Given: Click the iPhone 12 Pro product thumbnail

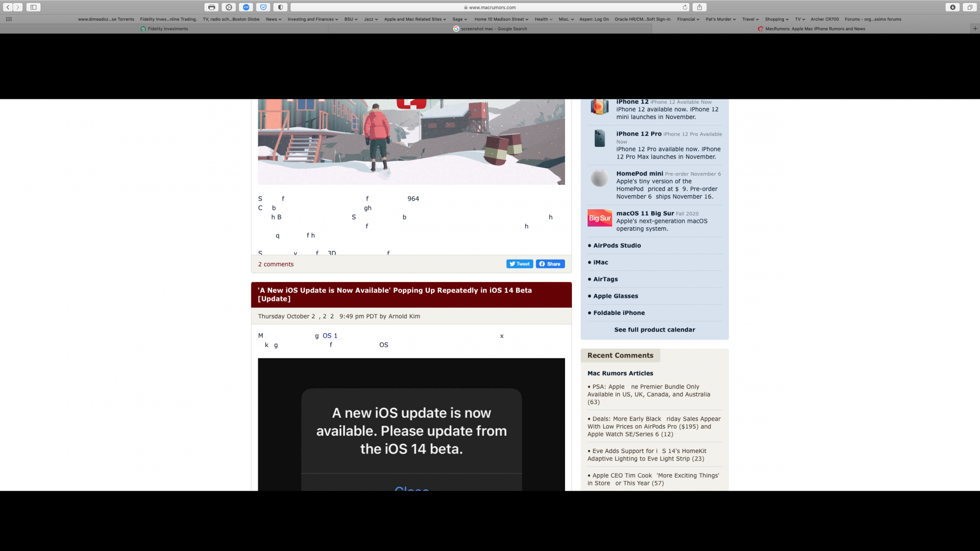Looking at the screenshot, I should pos(599,139).
